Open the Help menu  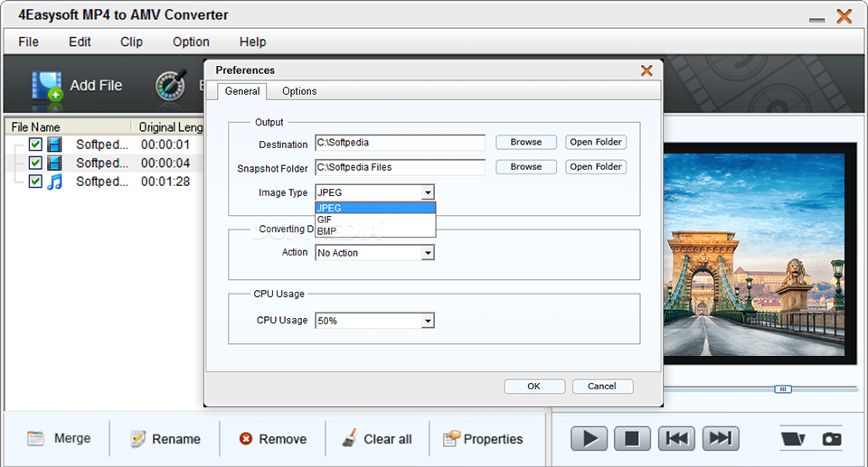click(x=252, y=42)
